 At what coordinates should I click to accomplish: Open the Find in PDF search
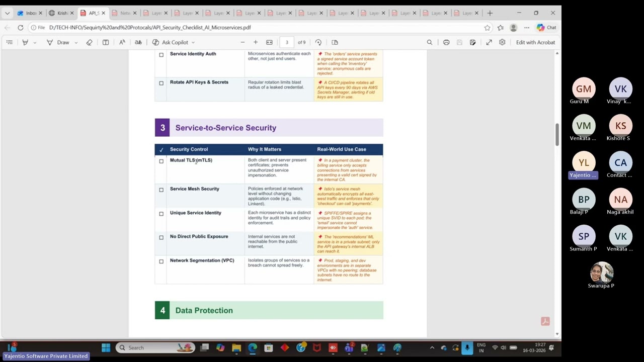click(430, 42)
